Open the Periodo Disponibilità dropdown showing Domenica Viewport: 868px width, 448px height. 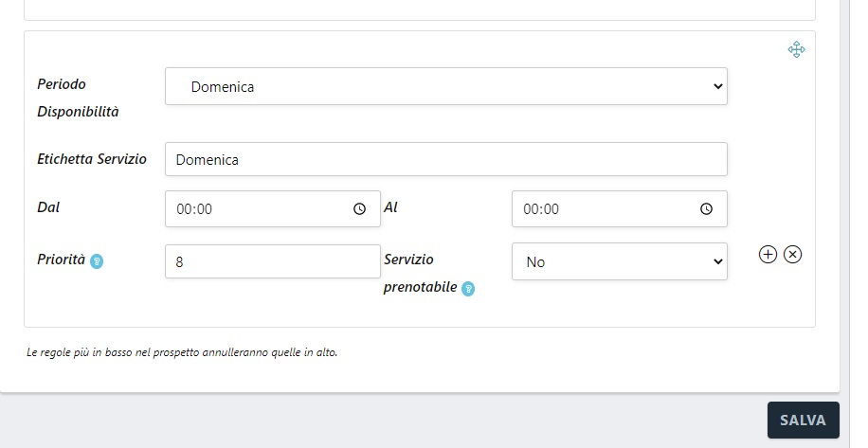[445, 86]
